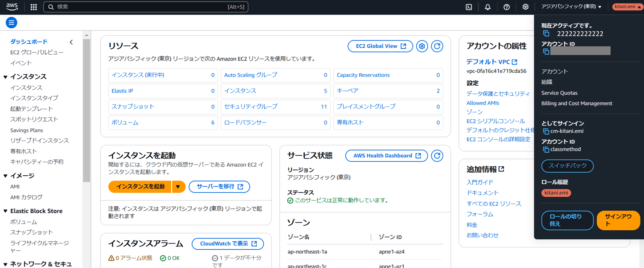644x268 pixels.
Task: Open 起動テンプレート in the sidebar
Action: point(32,109)
